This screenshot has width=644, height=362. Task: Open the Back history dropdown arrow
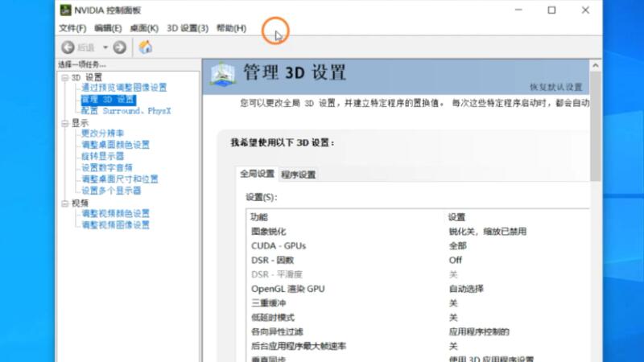(105, 47)
